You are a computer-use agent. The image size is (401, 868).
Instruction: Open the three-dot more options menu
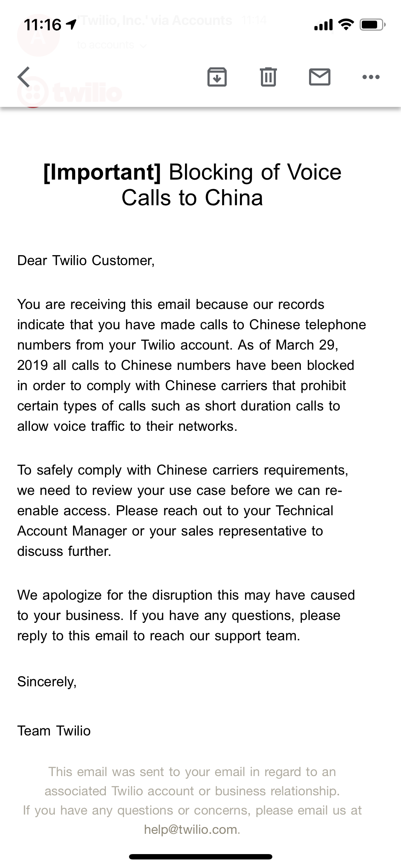[371, 77]
